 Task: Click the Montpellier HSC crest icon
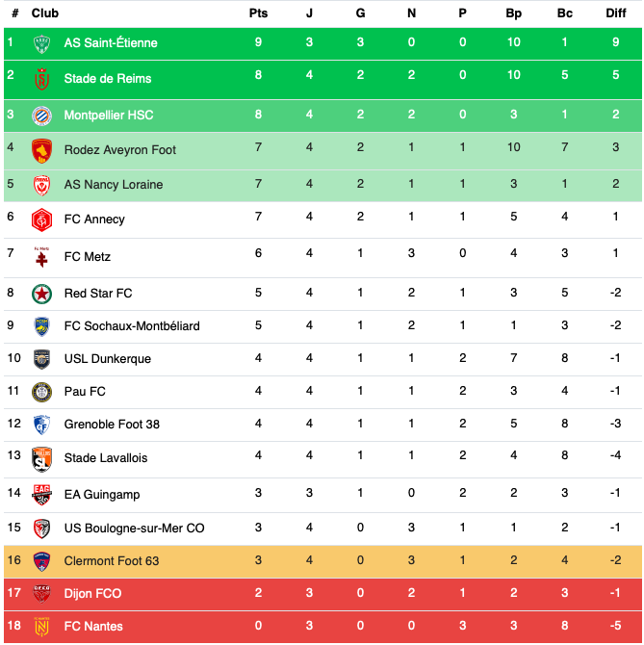click(41, 116)
